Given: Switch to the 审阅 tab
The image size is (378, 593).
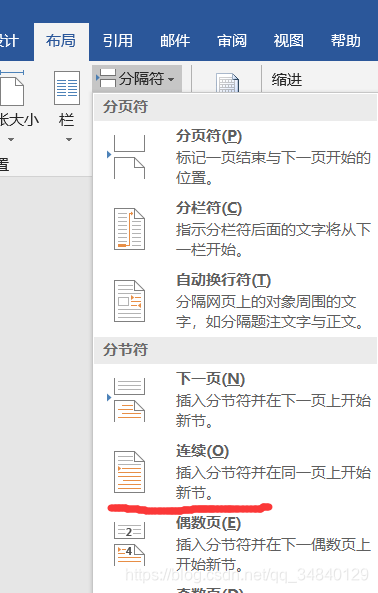Looking at the screenshot, I should pos(232,41).
